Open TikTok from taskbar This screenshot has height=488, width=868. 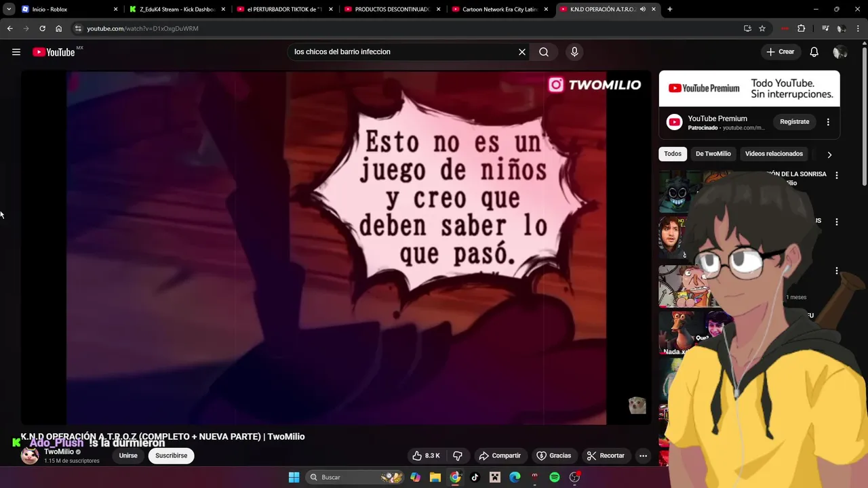click(475, 477)
